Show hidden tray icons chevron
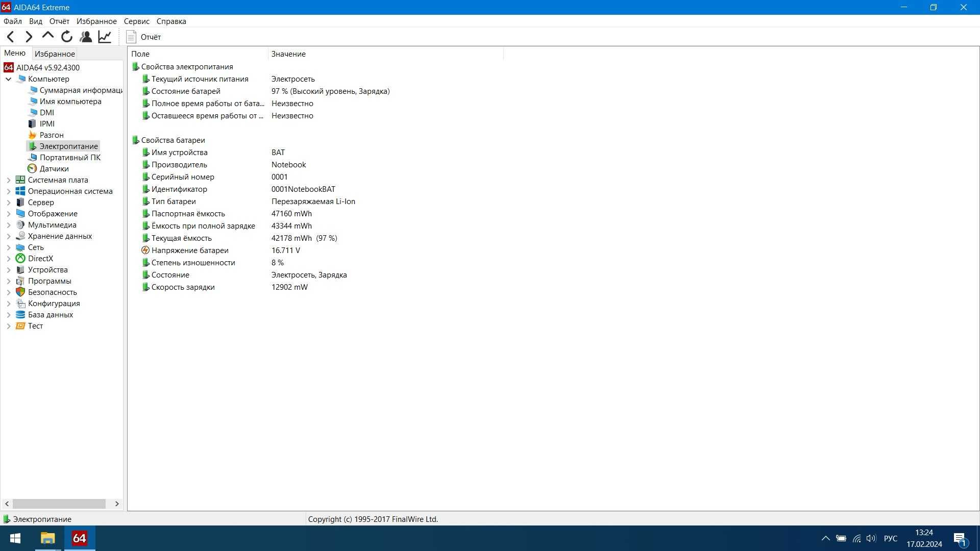This screenshot has width=980, height=551. tap(825, 538)
